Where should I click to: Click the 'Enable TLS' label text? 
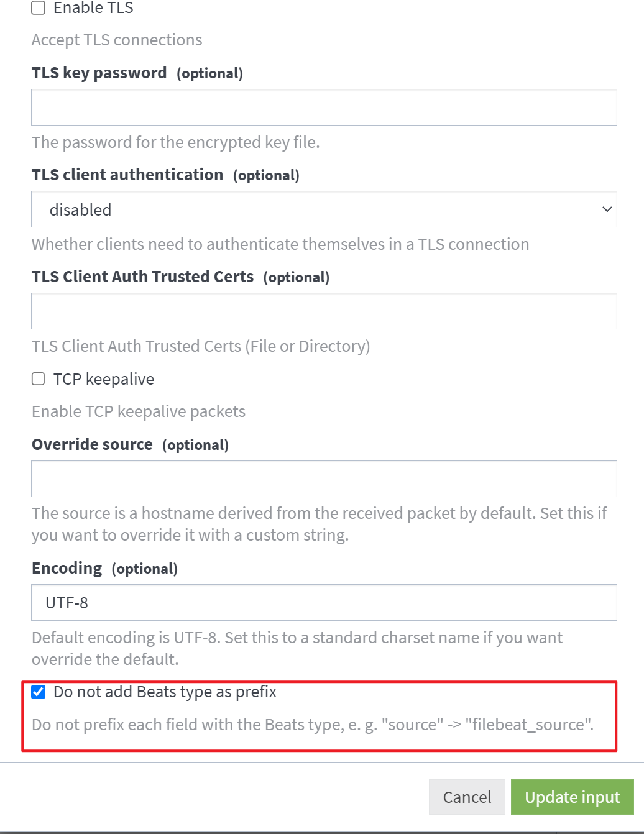[x=93, y=8]
